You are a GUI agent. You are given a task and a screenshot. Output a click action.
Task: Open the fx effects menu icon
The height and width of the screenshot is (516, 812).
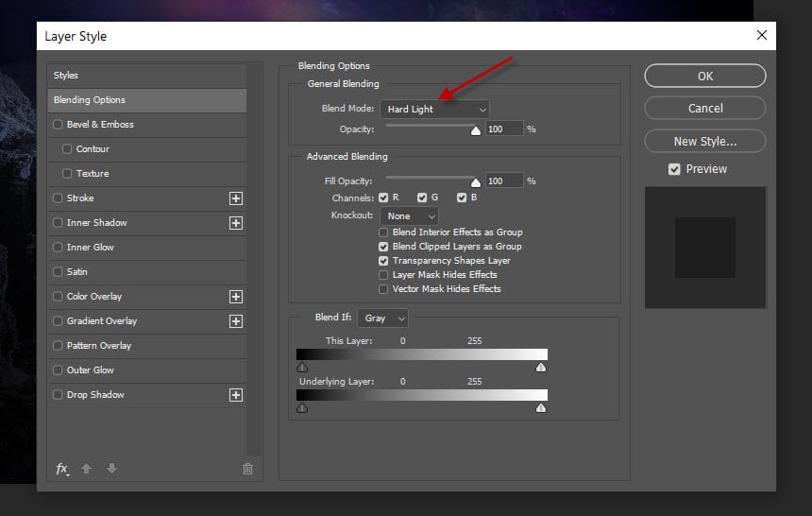[x=62, y=469]
